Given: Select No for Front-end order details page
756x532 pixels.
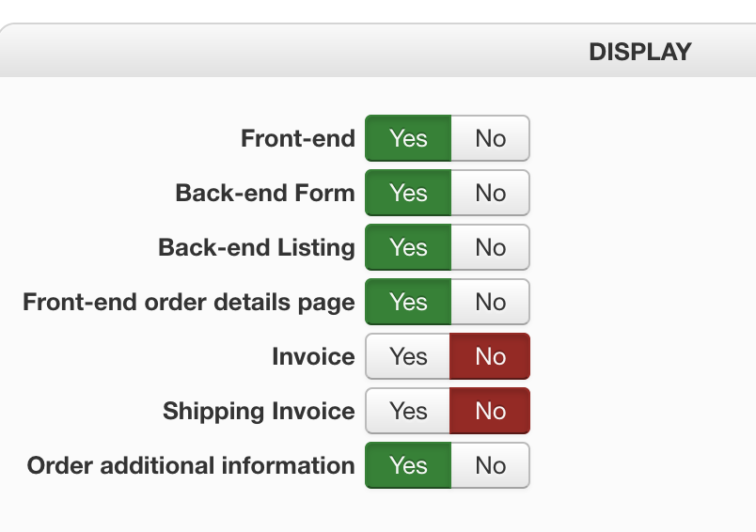Looking at the screenshot, I should pos(490,302).
